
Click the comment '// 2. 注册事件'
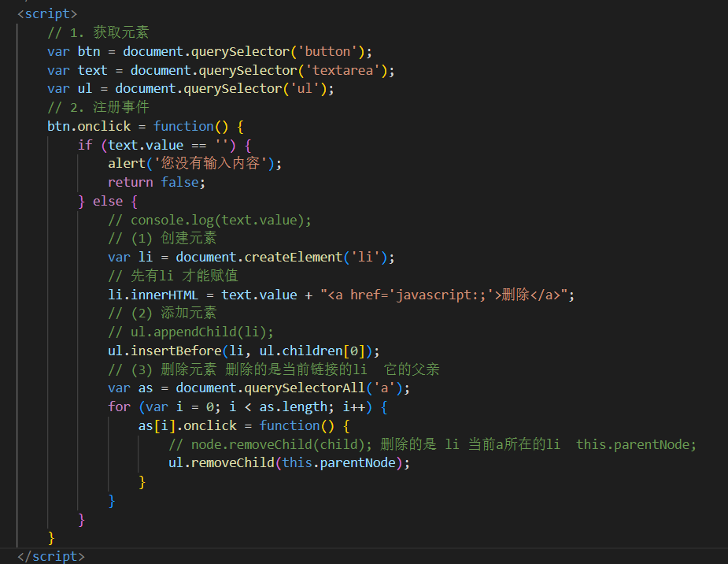tap(98, 107)
